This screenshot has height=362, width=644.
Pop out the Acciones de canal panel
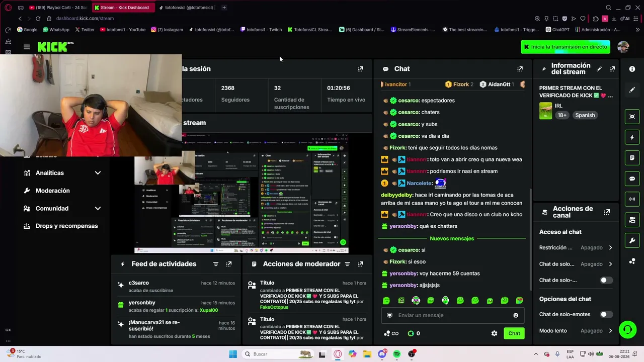(607, 212)
